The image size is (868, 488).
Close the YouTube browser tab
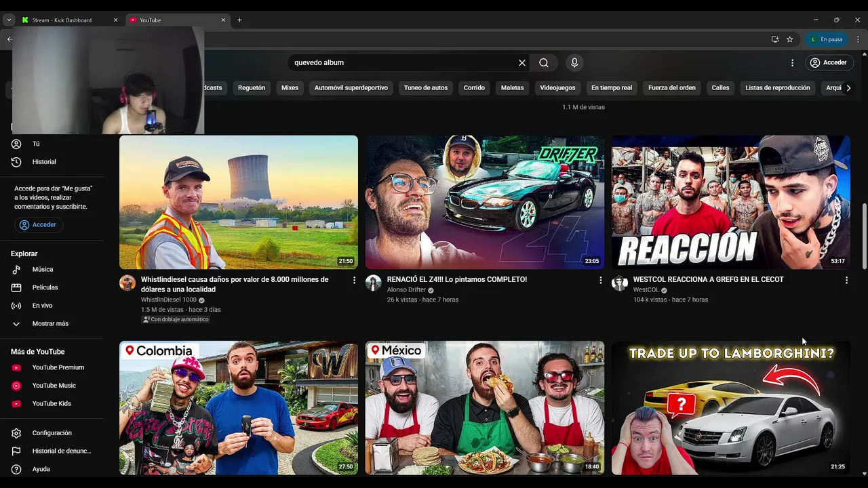(x=223, y=20)
